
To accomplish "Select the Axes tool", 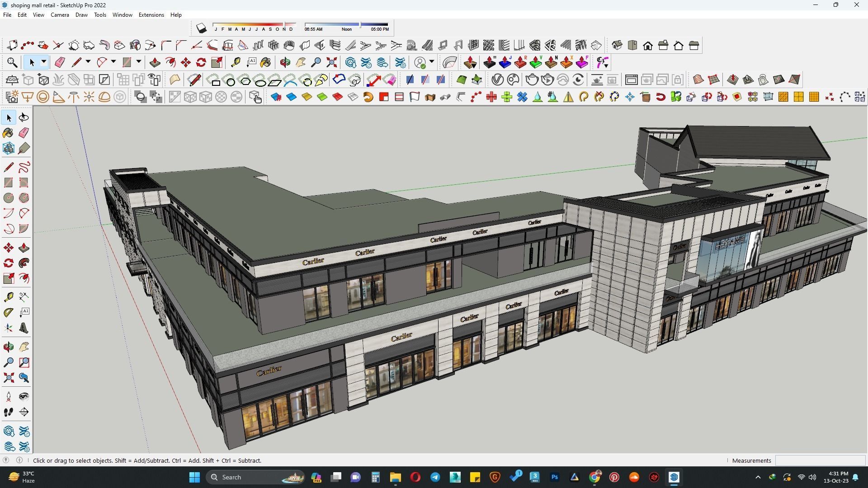I will tap(9, 328).
